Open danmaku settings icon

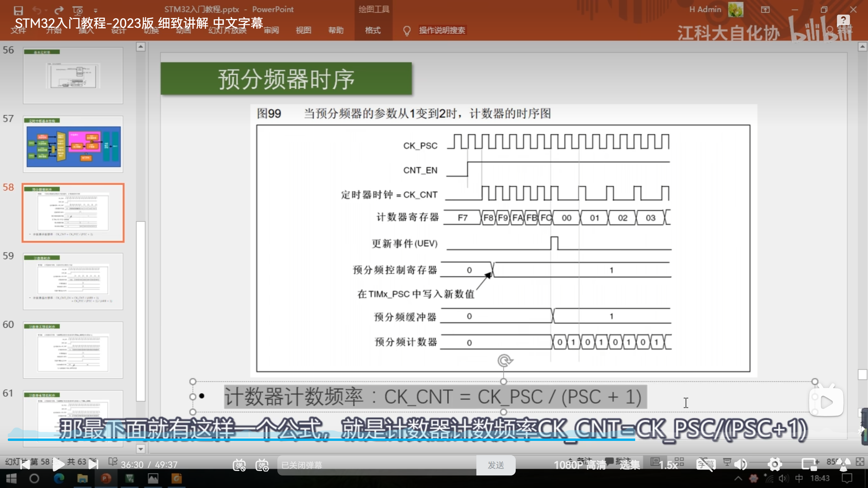(x=262, y=465)
